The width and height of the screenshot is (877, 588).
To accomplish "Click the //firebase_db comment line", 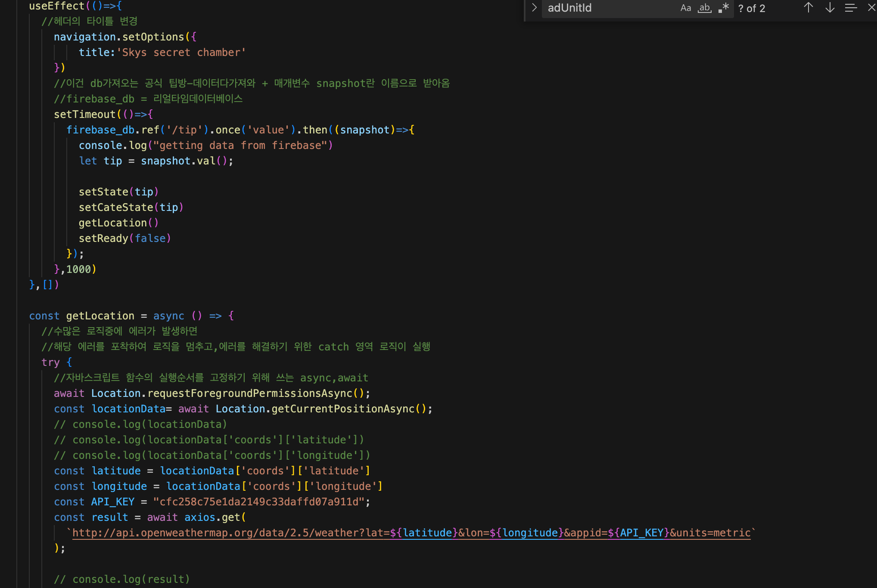I will click(x=148, y=99).
